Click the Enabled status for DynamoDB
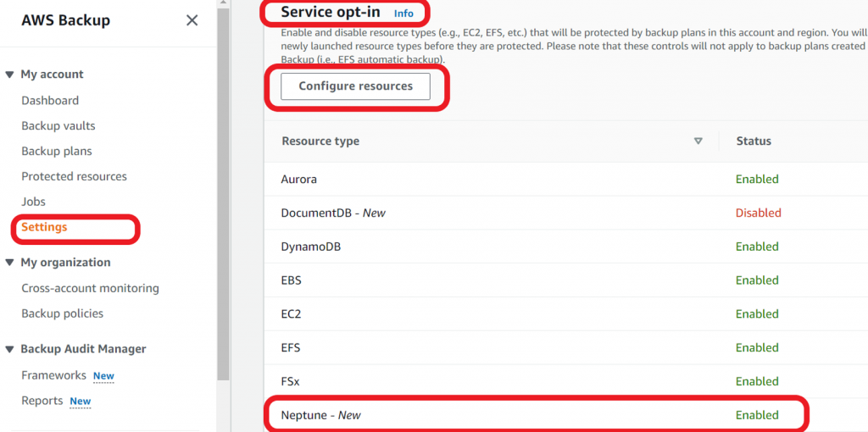This screenshot has height=432, width=868. coord(757,246)
